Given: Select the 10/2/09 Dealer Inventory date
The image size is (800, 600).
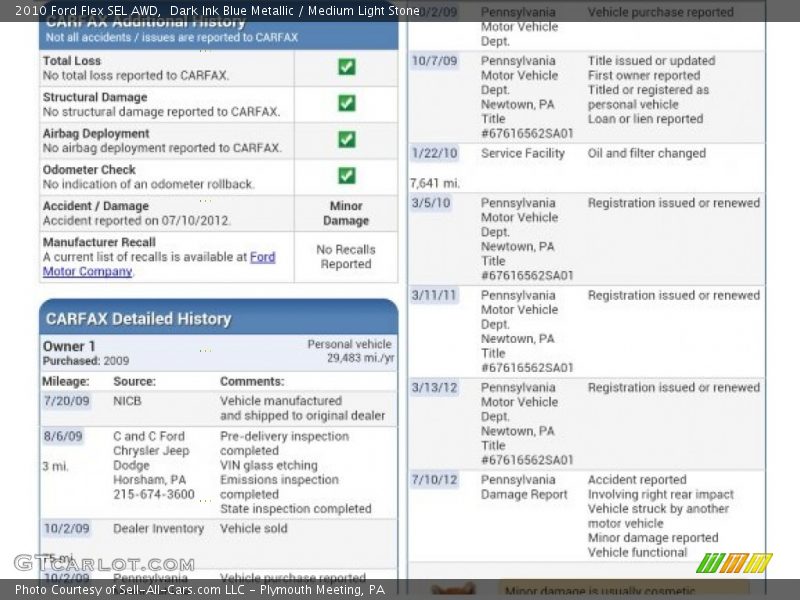Looking at the screenshot, I should (x=66, y=529).
